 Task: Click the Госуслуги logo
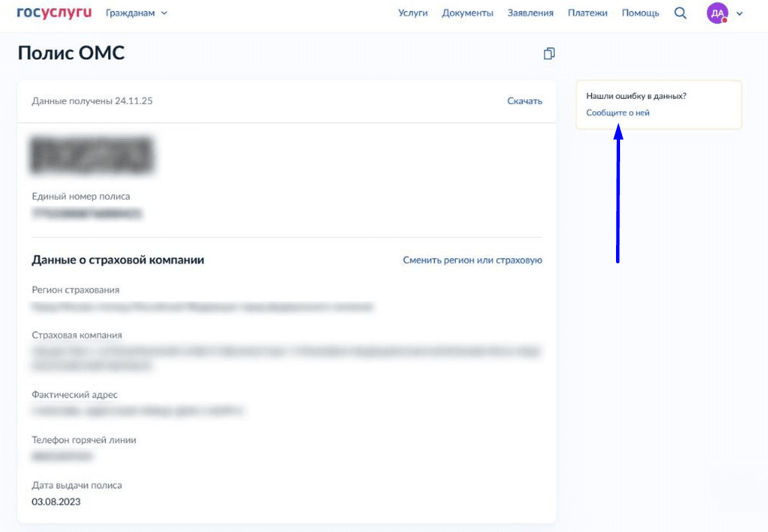coord(54,13)
